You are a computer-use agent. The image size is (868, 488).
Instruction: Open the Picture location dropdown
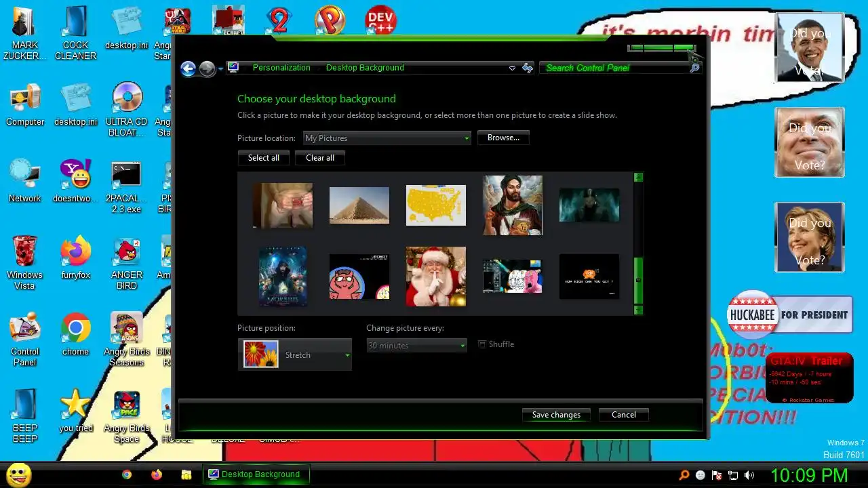[387, 138]
